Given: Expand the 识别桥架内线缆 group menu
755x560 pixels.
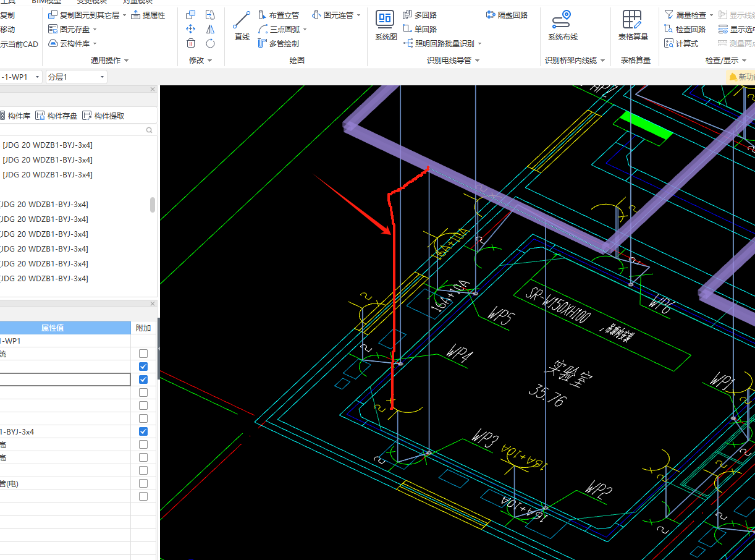Looking at the screenshot, I should pos(602,61).
